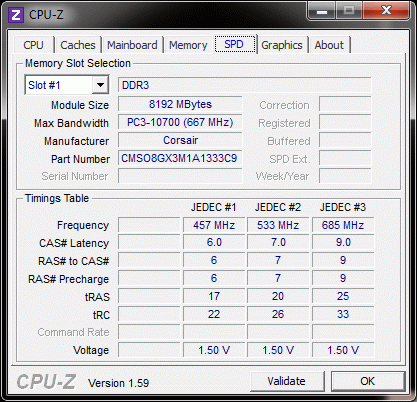417x402 pixels.
Task: Select the SPD tab
Action: pos(235,44)
